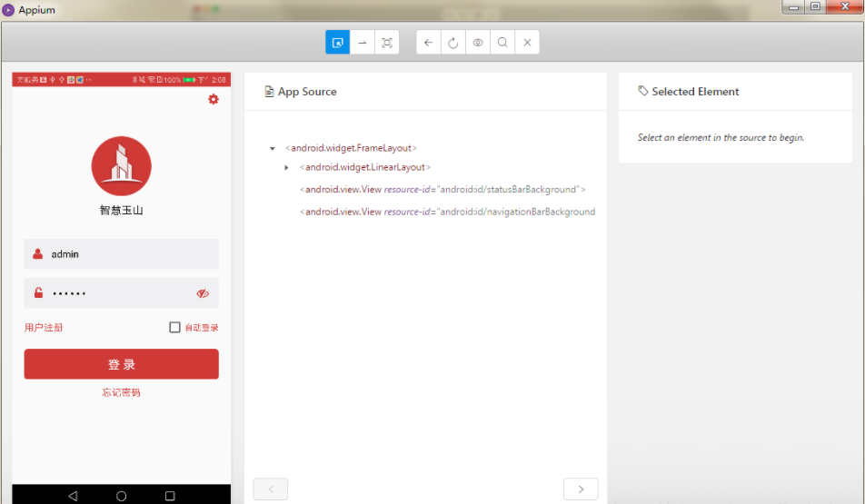Start recording with eye icon
This screenshot has width=865, height=504.
(x=478, y=43)
